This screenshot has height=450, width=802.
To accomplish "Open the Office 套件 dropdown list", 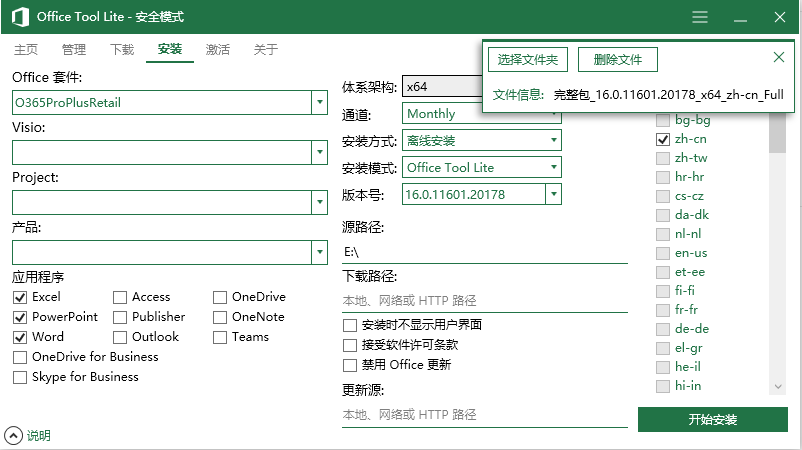I will (319, 102).
